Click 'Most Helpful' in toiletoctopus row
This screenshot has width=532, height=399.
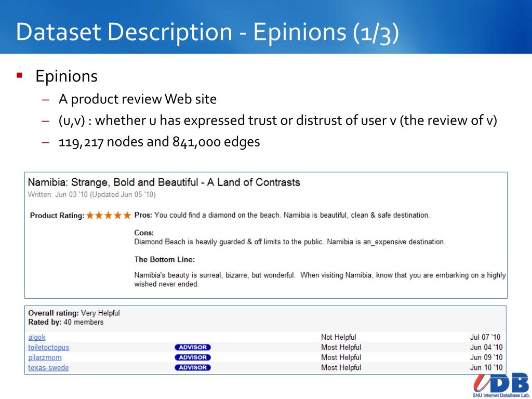click(x=341, y=348)
